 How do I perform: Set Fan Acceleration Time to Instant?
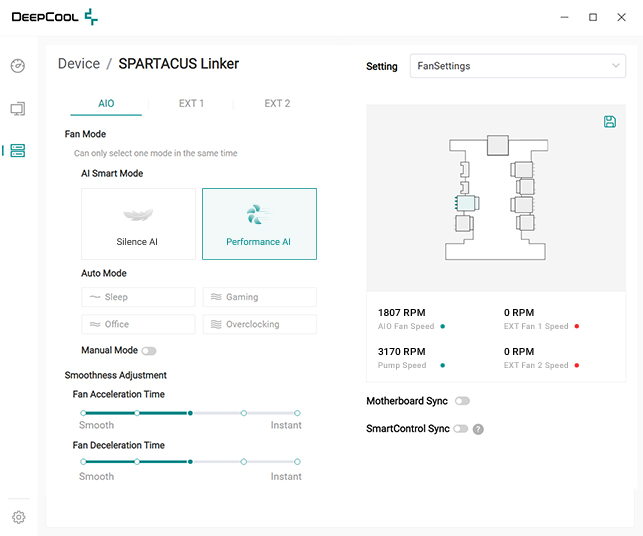tap(297, 412)
